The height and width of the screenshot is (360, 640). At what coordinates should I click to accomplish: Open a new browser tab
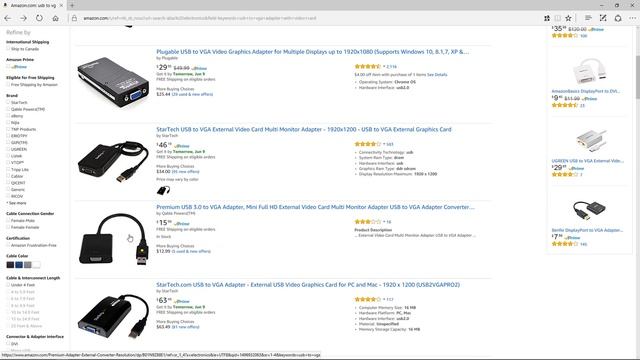click(x=72, y=5)
